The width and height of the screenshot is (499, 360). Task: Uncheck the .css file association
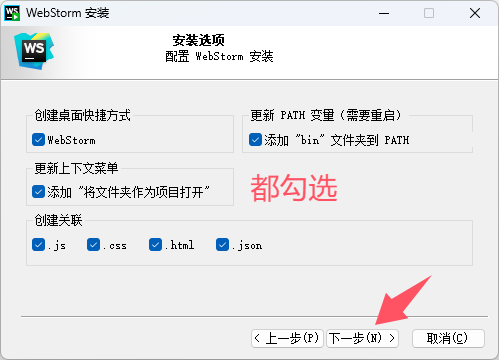click(x=93, y=245)
